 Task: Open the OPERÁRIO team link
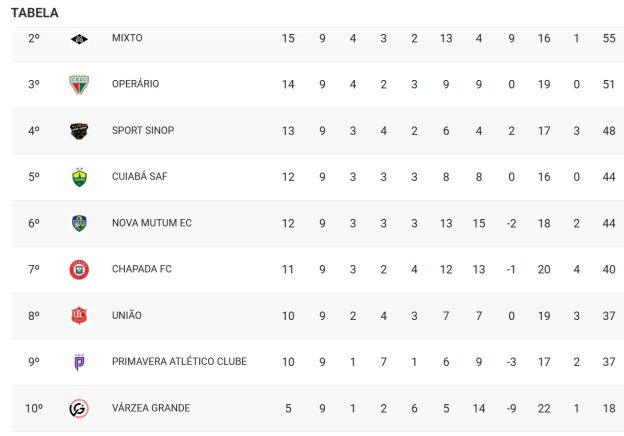point(135,84)
